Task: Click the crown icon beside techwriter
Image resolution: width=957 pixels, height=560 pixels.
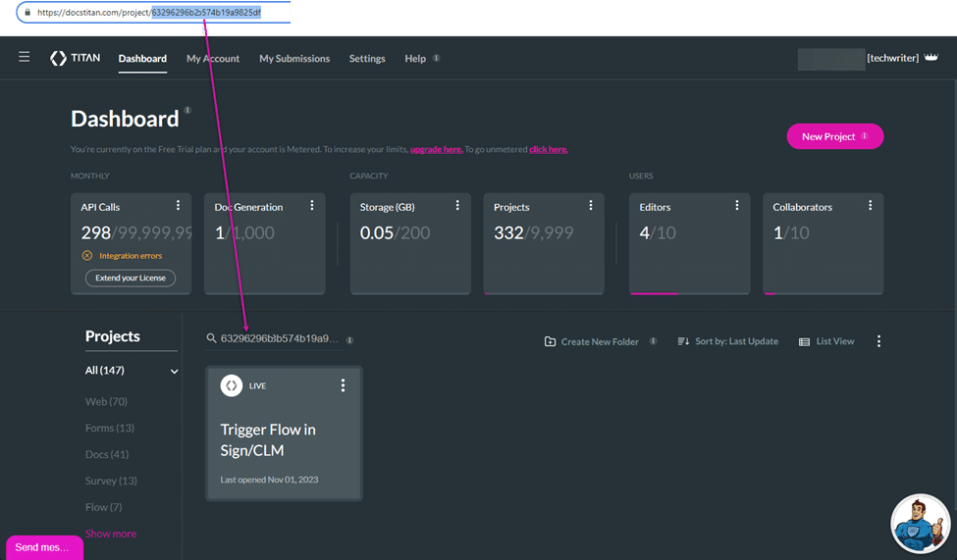Action: 930,58
